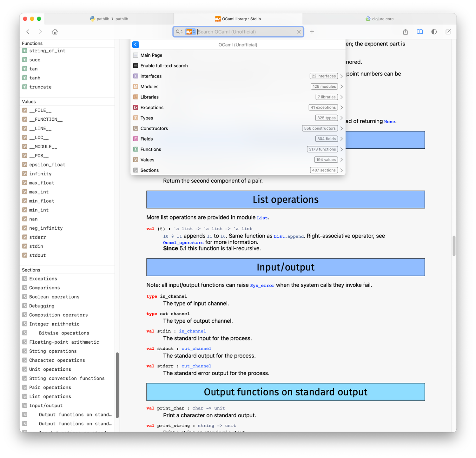Click the section icon beside Comparisons

[25, 288]
